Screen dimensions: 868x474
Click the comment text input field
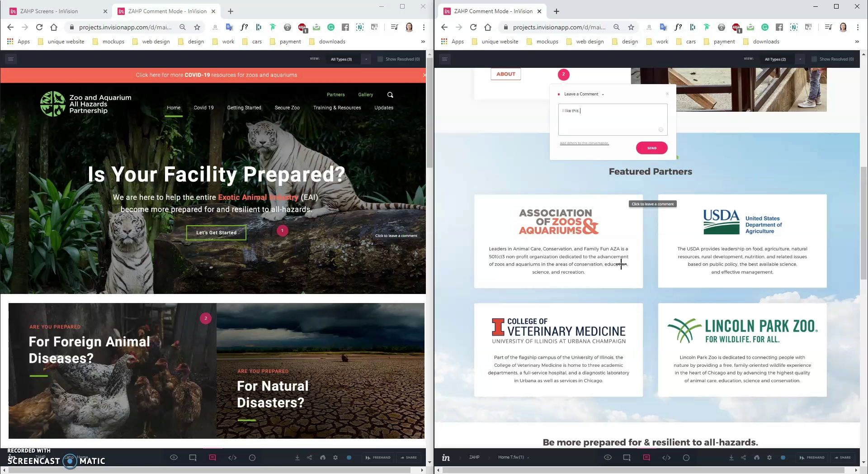(612, 119)
